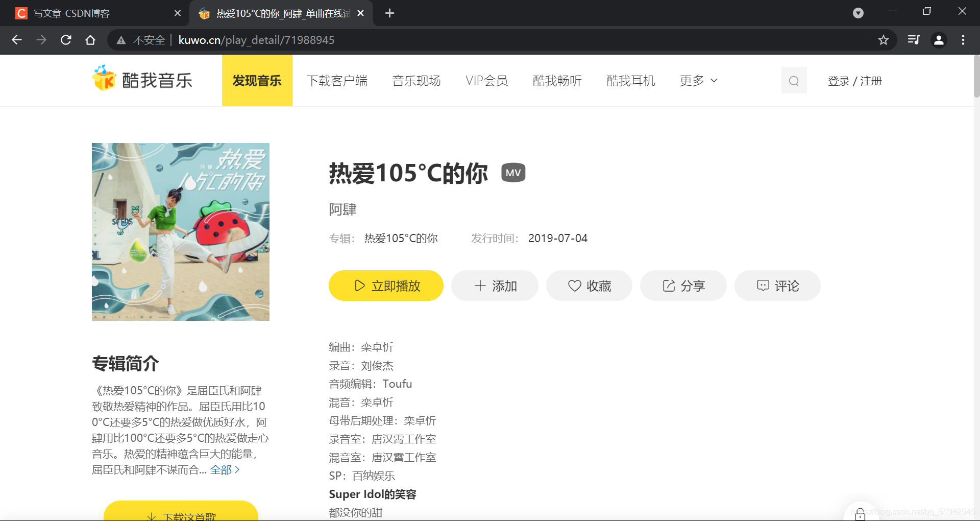Click the 分享 share button
This screenshot has width=980, height=521.
click(x=683, y=286)
